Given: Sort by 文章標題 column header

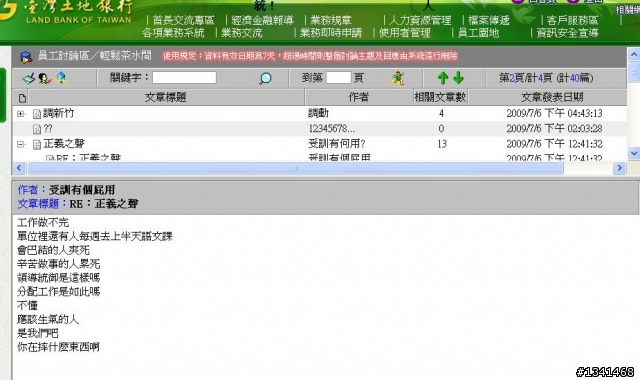Looking at the screenshot, I should (x=166, y=98).
